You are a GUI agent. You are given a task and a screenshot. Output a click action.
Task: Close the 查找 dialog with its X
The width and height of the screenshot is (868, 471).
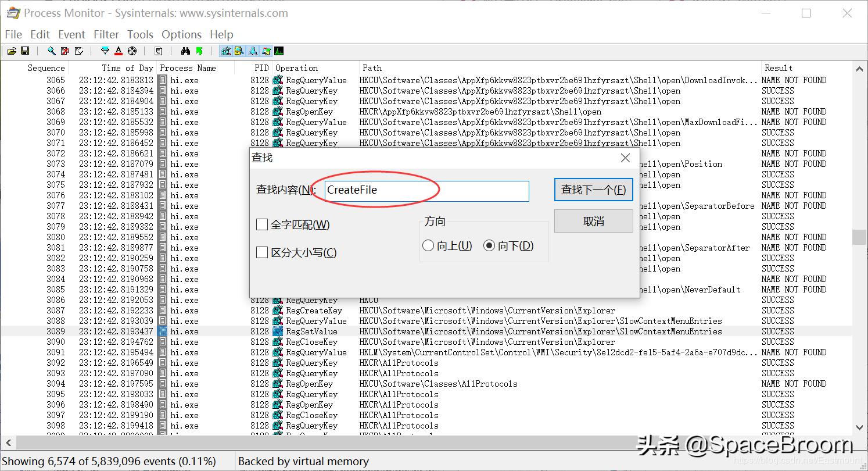625,158
